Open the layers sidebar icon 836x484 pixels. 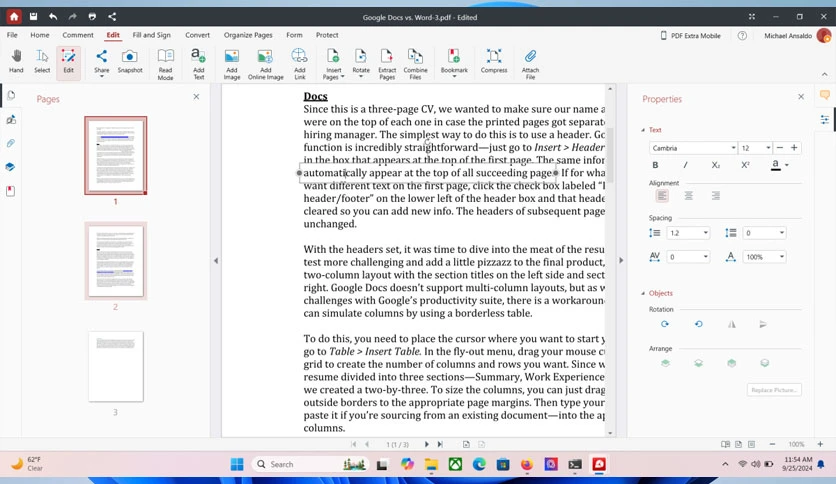point(11,167)
